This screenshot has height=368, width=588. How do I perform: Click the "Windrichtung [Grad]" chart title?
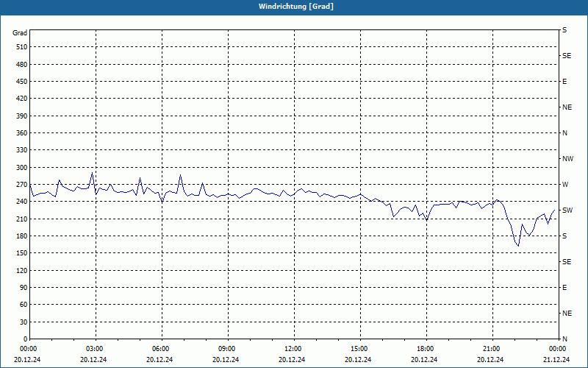click(296, 7)
